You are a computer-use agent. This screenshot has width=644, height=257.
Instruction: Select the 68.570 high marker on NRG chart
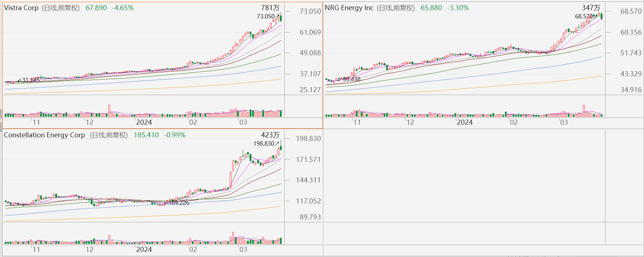pyautogui.click(x=584, y=16)
